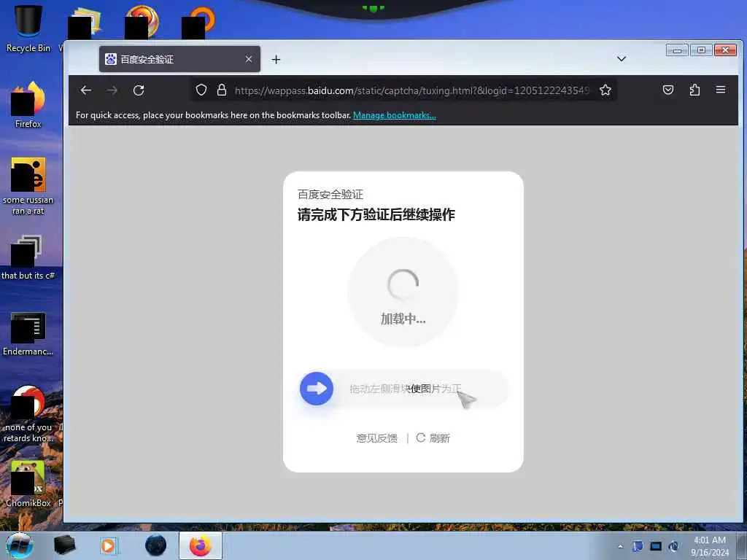
Task: Select the 'that but its c#' desktop icon
Action: (28, 257)
